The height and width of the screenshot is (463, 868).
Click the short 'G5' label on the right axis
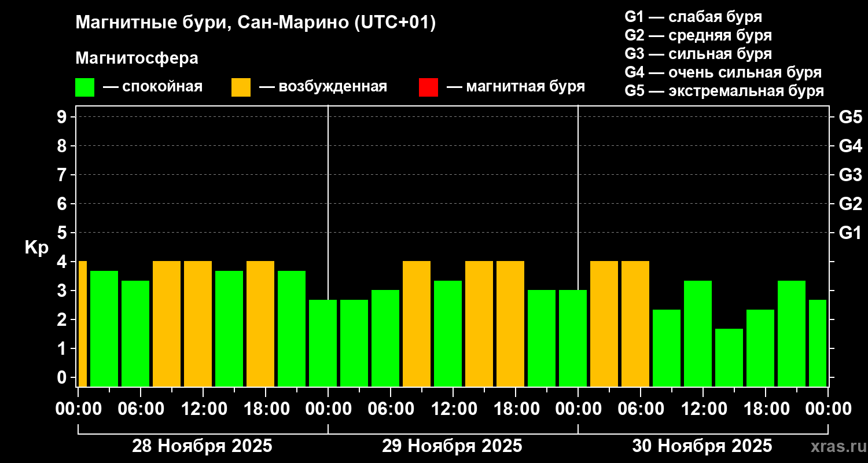pyautogui.click(x=851, y=117)
